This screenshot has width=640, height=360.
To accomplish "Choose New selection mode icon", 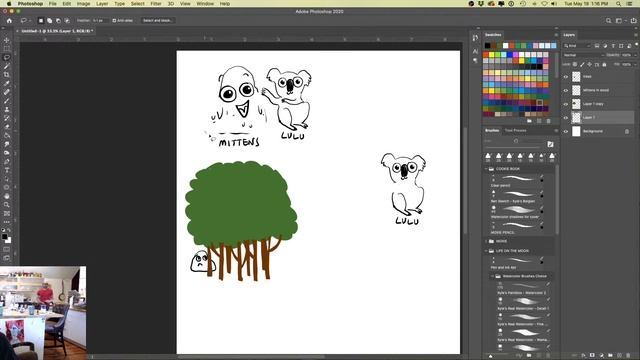I will pos(41,20).
